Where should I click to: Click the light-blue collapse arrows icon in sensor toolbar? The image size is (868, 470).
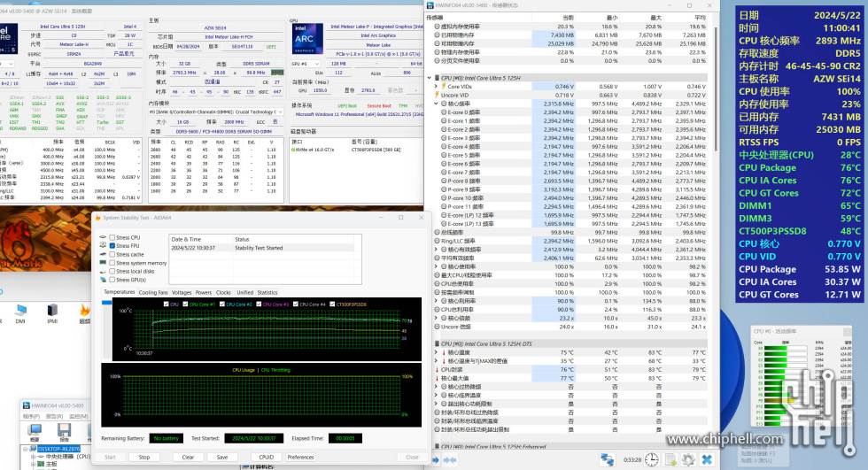(x=450, y=460)
